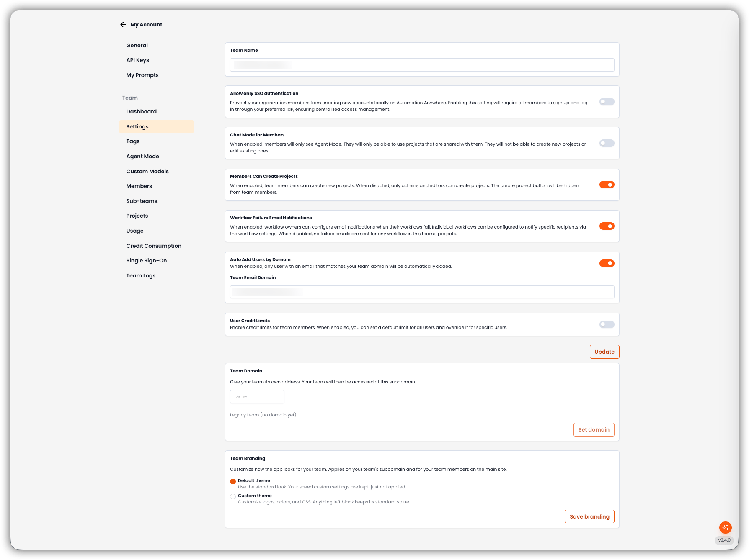Enable User Credit Limits switch
The width and height of the screenshot is (749, 560).
(x=607, y=324)
